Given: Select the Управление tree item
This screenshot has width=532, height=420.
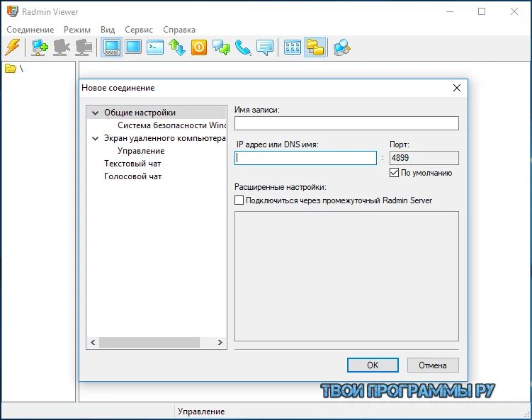Looking at the screenshot, I should 141,151.
